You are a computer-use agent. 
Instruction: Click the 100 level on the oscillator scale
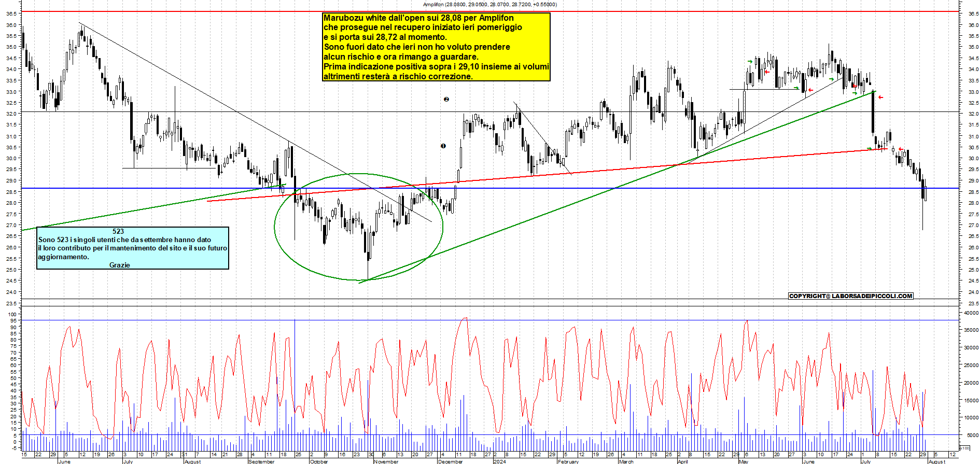coord(12,314)
